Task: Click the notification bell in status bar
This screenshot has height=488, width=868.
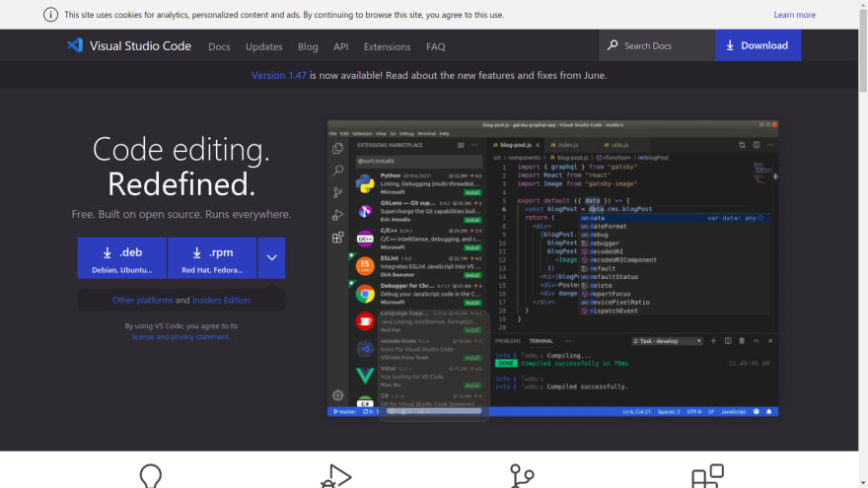Action: coord(769,412)
